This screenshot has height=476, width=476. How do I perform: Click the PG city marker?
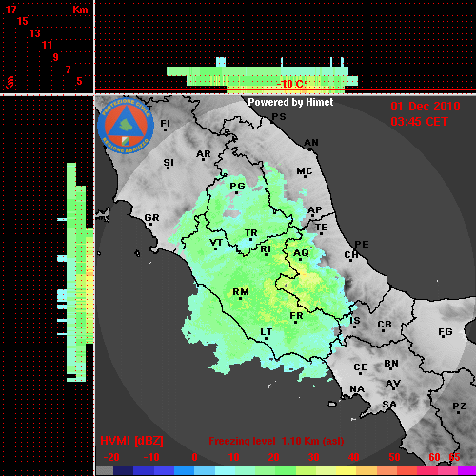(x=236, y=192)
